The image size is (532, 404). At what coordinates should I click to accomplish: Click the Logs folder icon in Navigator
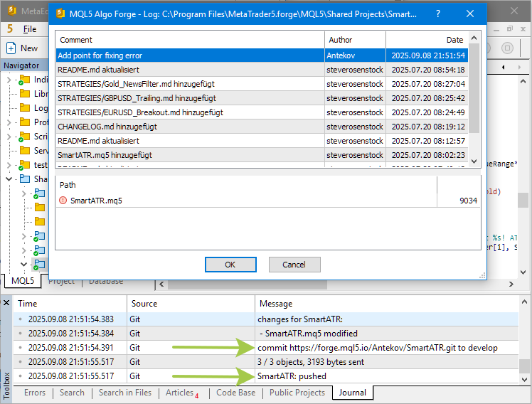pos(25,107)
